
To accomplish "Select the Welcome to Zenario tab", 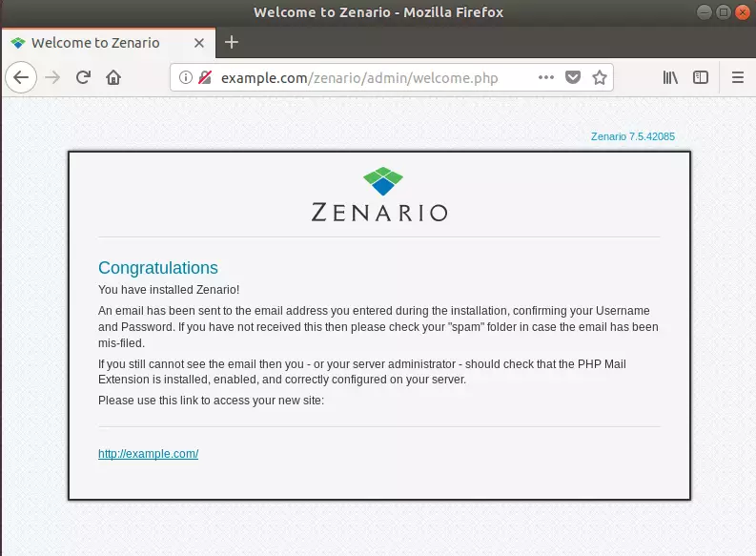I will point(109,43).
